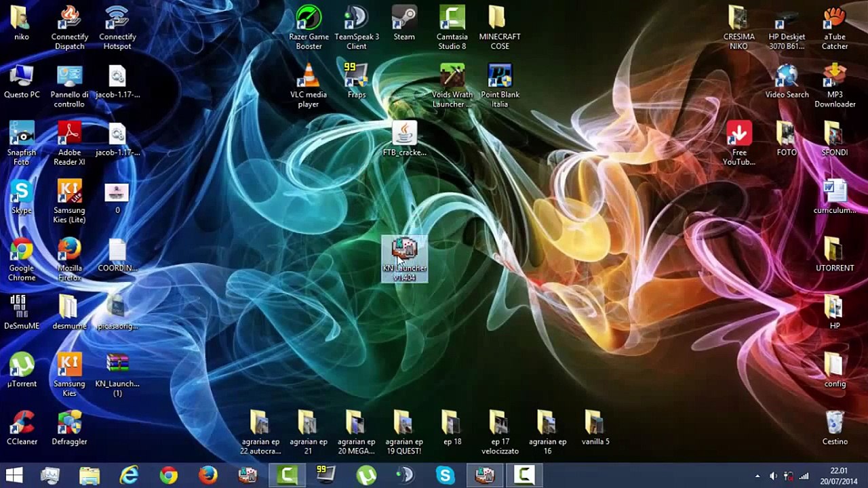Select the Snapfish Foto shortcut

click(x=22, y=143)
